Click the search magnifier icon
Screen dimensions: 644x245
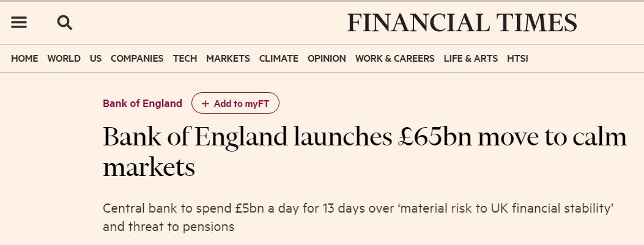pos(64,23)
